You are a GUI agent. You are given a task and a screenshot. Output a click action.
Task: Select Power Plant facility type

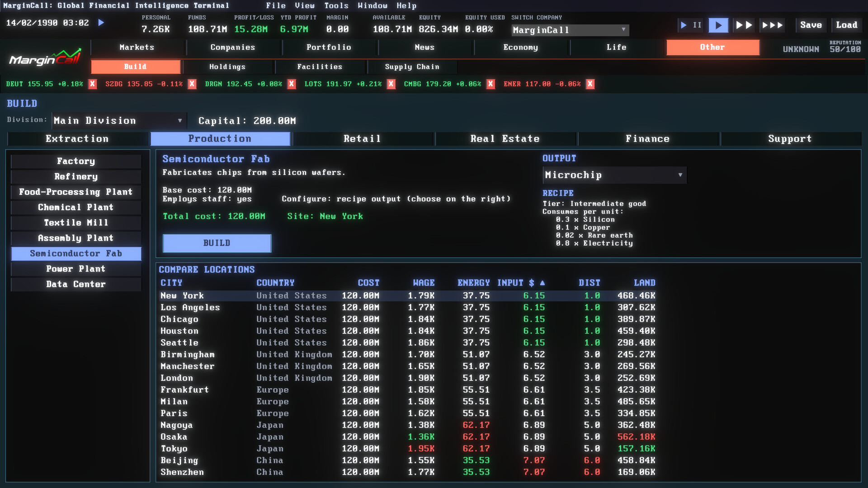pyautogui.click(x=76, y=269)
